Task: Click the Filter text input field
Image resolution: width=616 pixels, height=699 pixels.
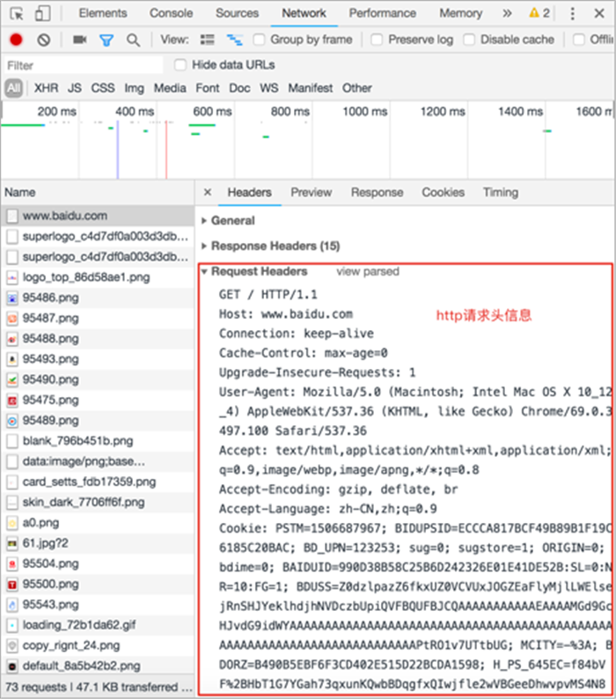Action: click(84, 65)
